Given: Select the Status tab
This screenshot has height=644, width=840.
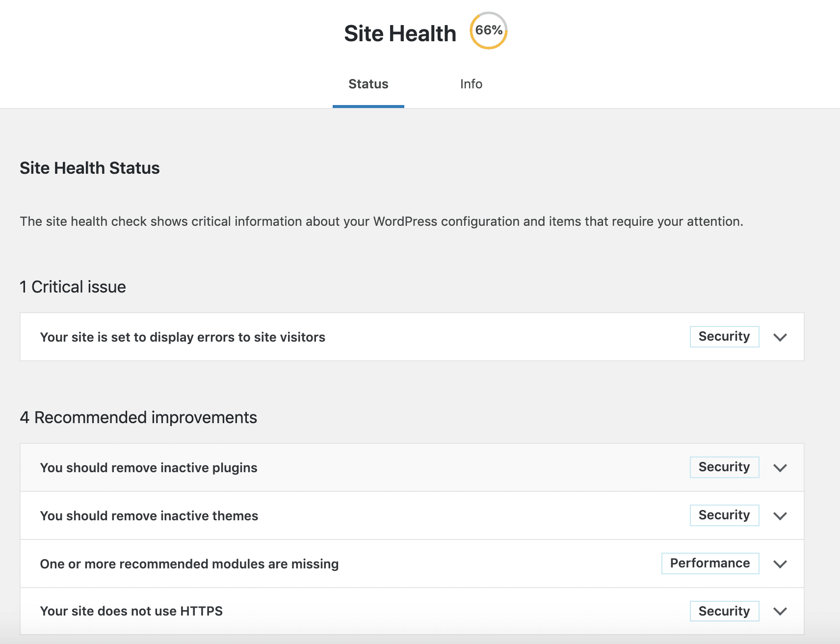Looking at the screenshot, I should [x=368, y=84].
